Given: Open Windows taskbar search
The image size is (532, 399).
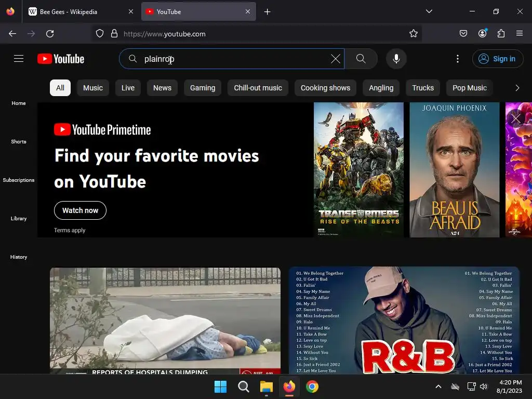Looking at the screenshot, I should [x=243, y=387].
